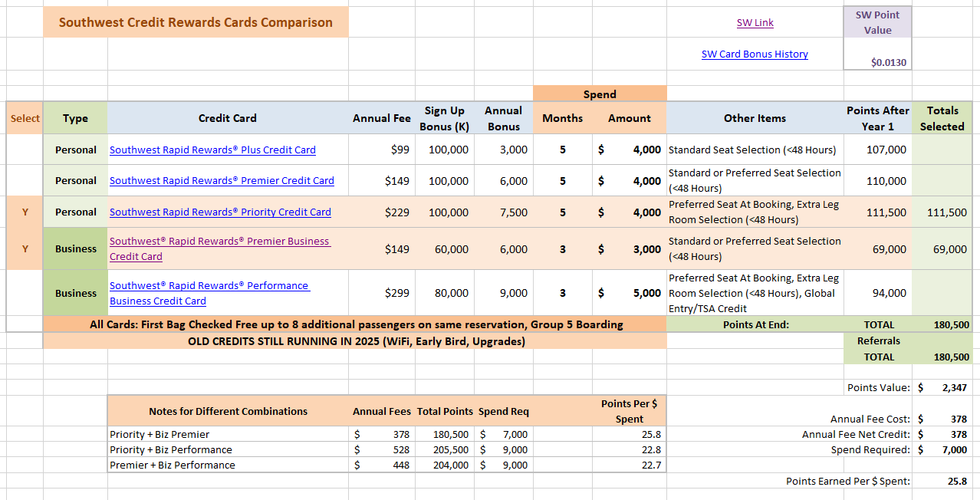Select the Y cell in the Premier Business row
This screenshot has height=500, width=980.
[x=25, y=248]
